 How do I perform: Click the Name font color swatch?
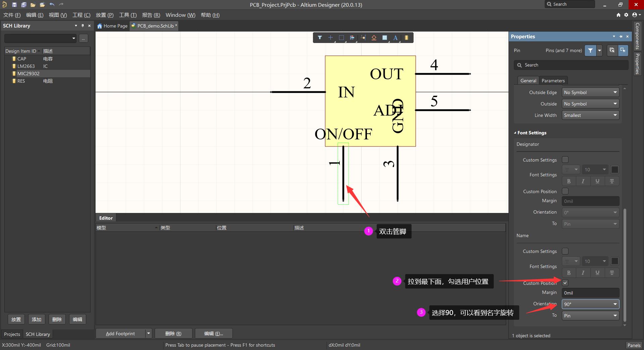point(615,261)
